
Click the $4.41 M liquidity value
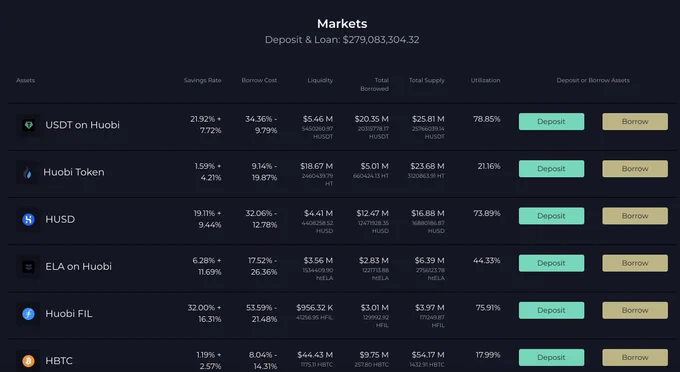point(318,213)
